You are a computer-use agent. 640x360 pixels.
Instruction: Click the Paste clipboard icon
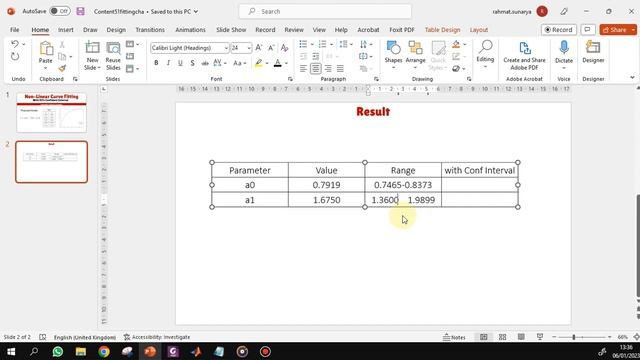tap(46, 49)
